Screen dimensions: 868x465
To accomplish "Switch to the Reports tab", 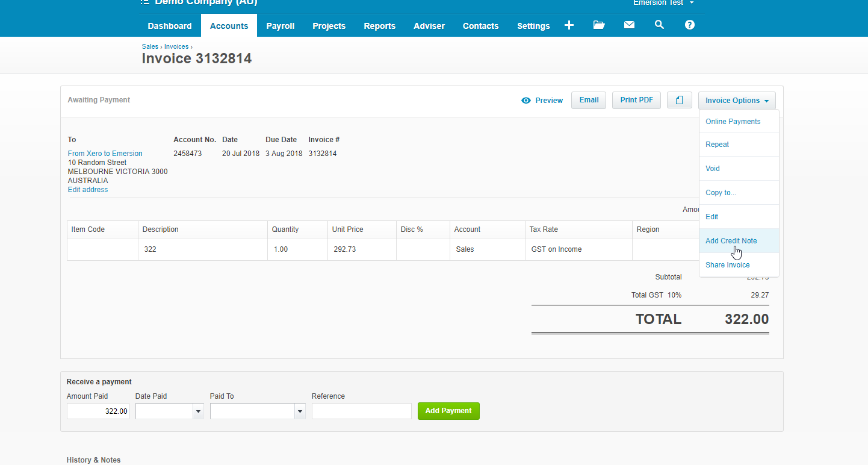I will click(379, 26).
